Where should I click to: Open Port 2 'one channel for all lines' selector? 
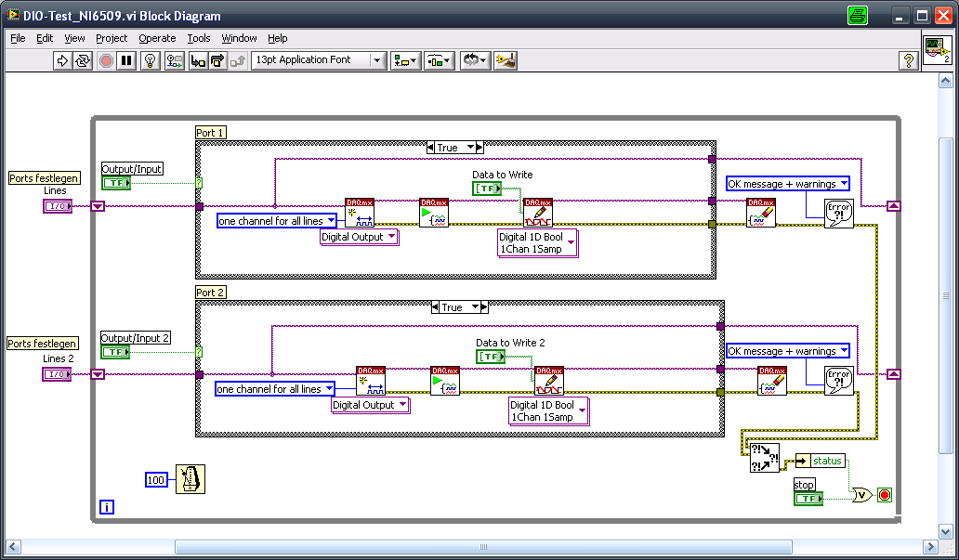275,389
